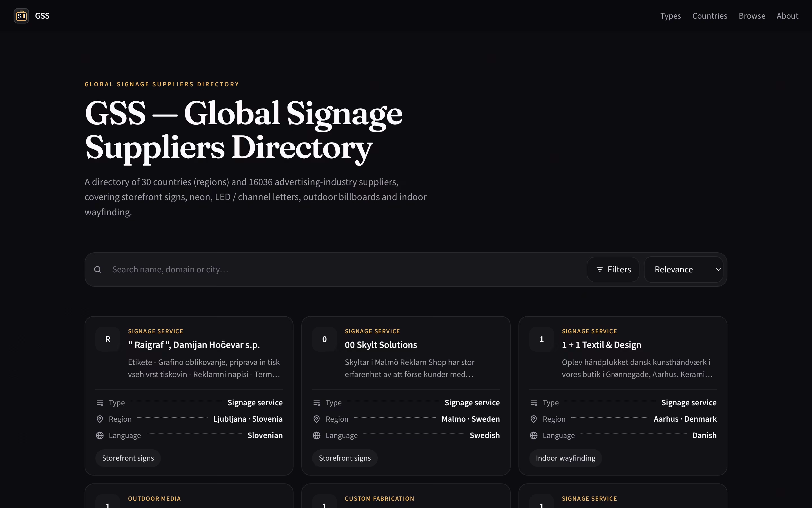This screenshot has width=812, height=508.
Task: Click the Type icon in 00 Skylt Solutions card
Action: coord(316,403)
